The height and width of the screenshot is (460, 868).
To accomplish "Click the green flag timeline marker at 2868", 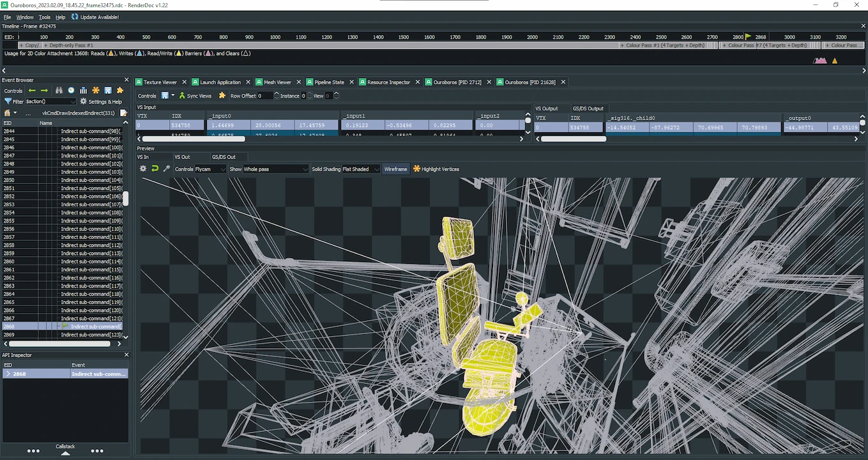I will pyautogui.click(x=749, y=37).
